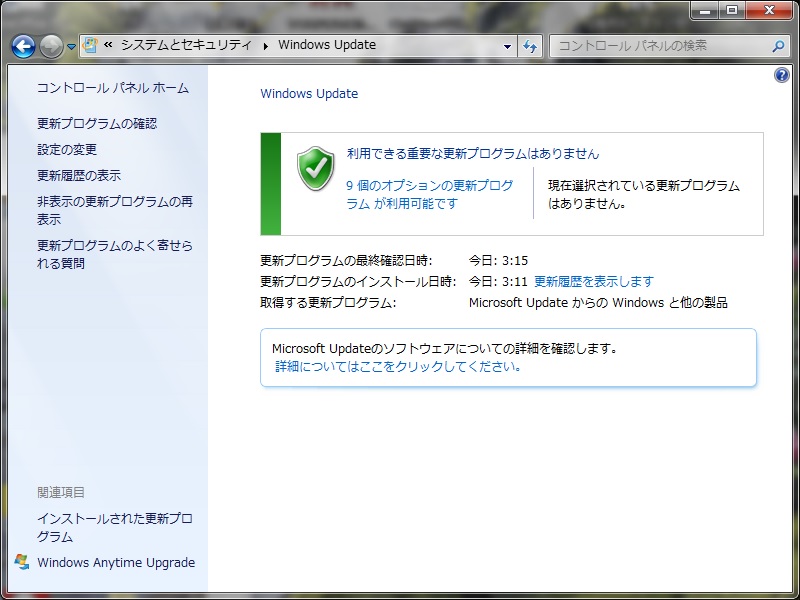Screen dimensions: 800x600
Task: Expand the arrow after システムとセキュリティ
Action: [265, 46]
